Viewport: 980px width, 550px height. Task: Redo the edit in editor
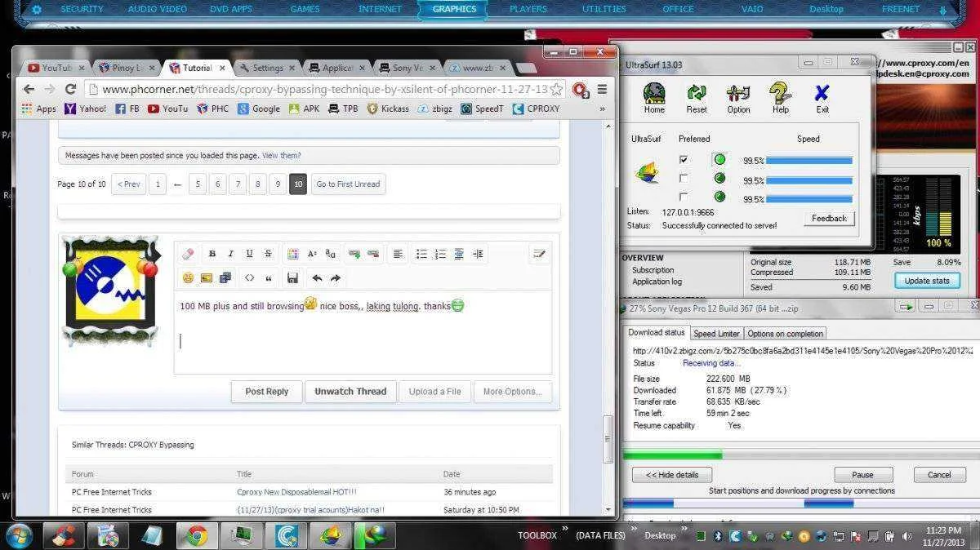336,277
